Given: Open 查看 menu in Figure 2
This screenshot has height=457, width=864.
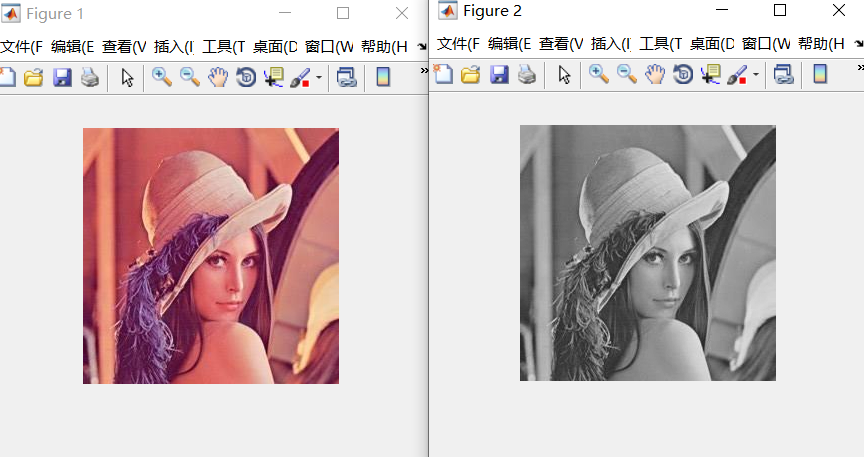Looking at the screenshot, I should (561, 44).
